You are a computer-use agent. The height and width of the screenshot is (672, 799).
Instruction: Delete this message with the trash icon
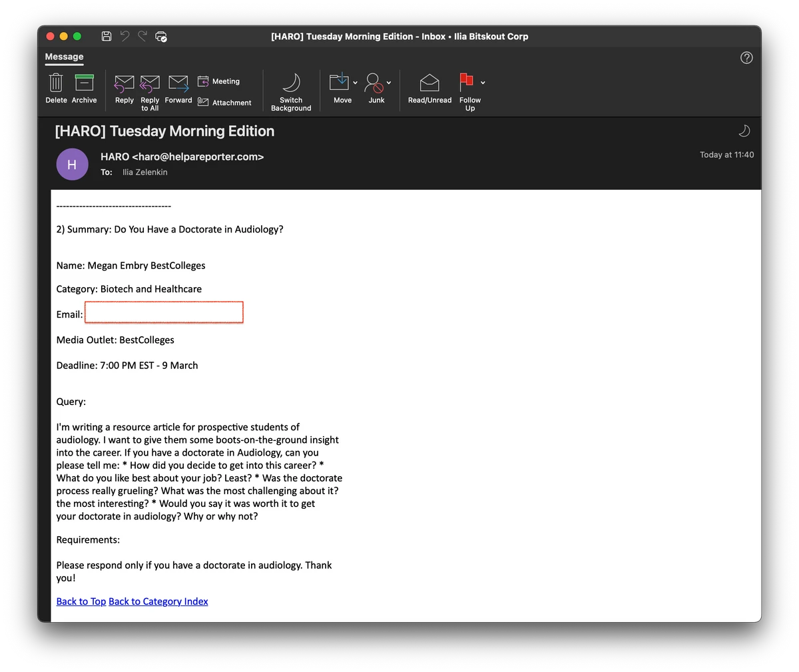click(x=56, y=89)
